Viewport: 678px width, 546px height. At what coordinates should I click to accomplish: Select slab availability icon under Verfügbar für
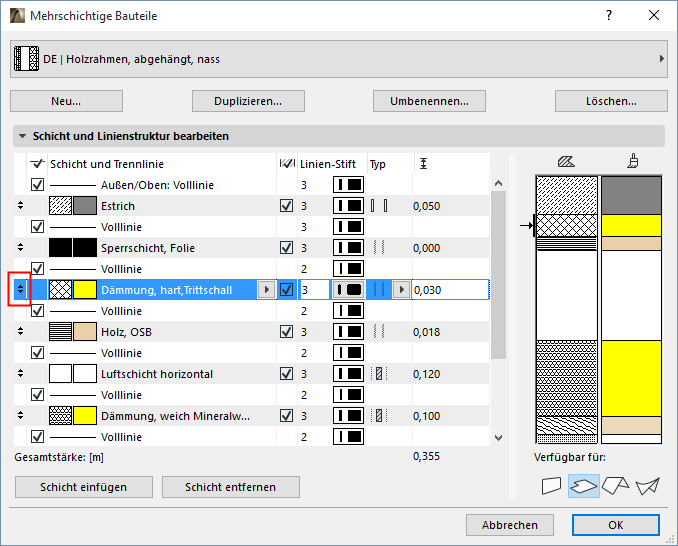click(x=584, y=485)
